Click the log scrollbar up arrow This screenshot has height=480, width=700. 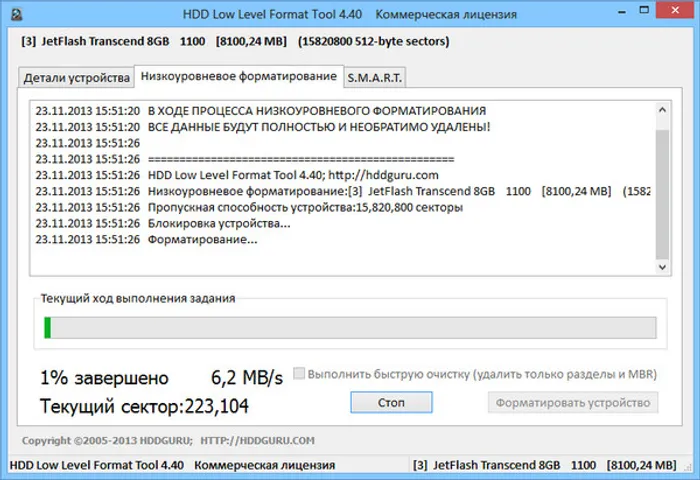(662, 110)
